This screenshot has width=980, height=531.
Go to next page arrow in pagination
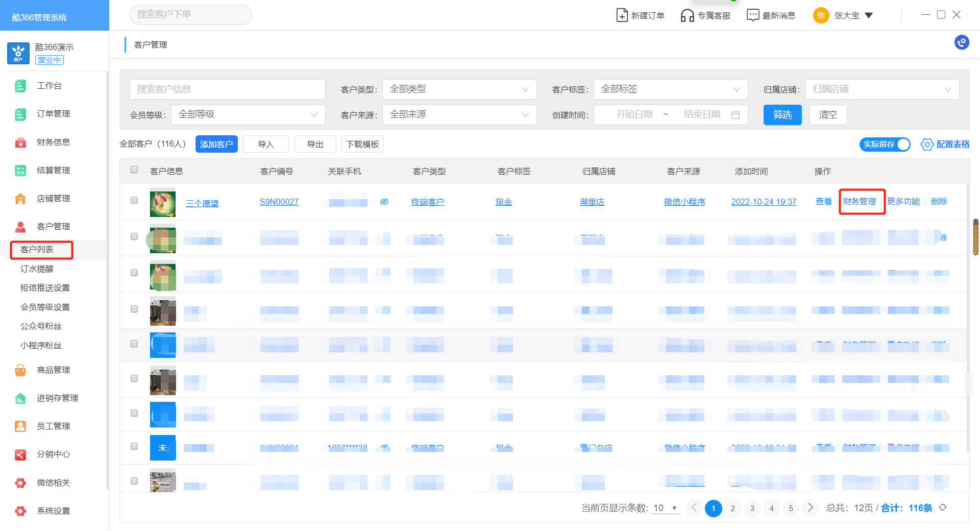tap(810, 508)
